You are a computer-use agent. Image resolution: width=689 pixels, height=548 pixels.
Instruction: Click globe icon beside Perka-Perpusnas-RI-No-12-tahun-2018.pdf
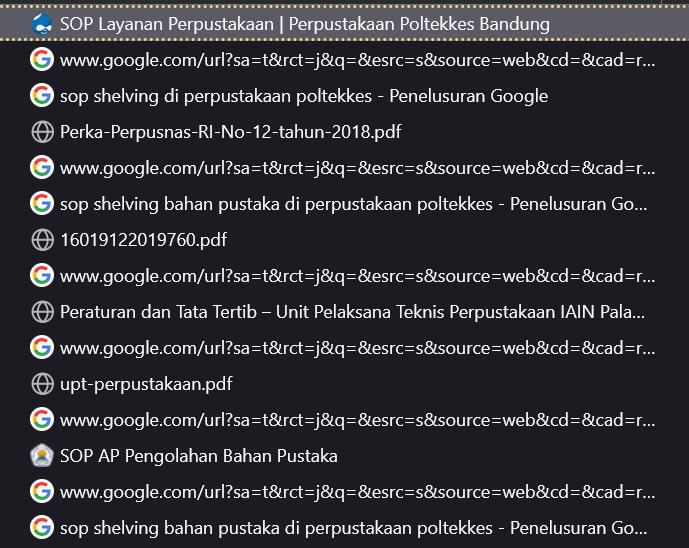(x=43, y=132)
